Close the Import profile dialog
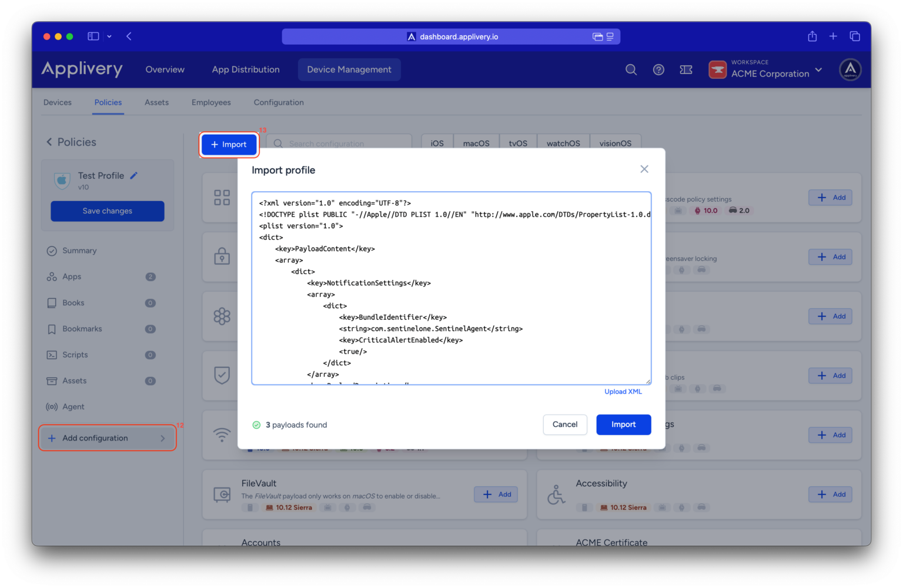This screenshot has width=903, height=588. coord(644,169)
